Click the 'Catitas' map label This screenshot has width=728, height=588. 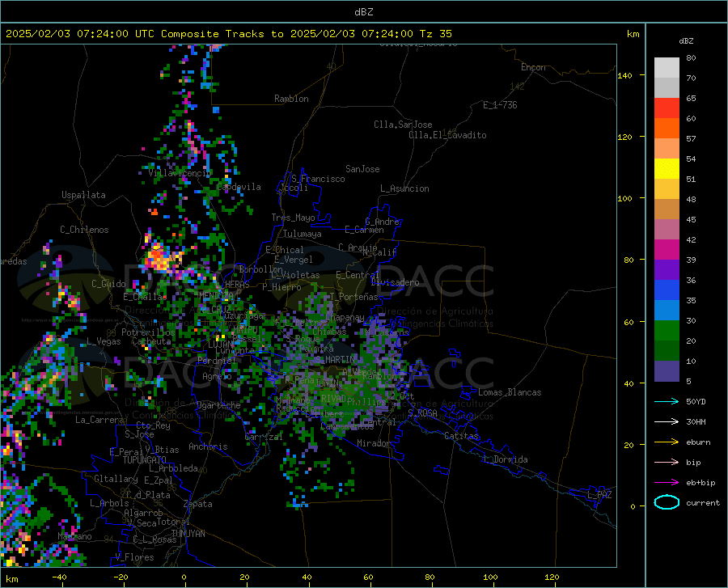(461, 436)
